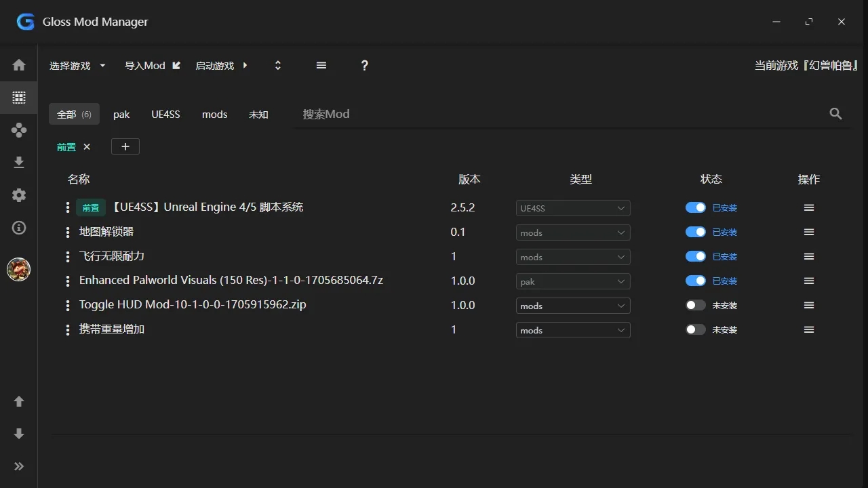The width and height of the screenshot is (868, 488).
Task: Click the Gloss Mod Manager logo
Action: coord(26,22)
